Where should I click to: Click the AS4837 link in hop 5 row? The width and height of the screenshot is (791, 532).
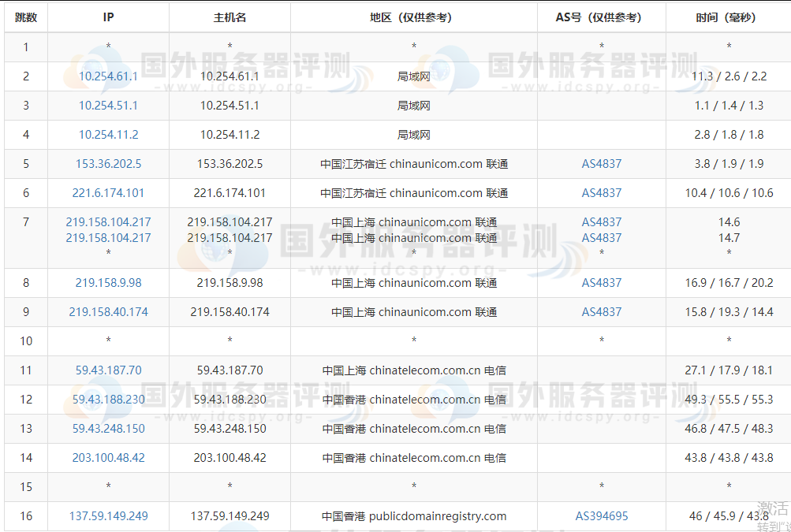(x=602, y=164)
